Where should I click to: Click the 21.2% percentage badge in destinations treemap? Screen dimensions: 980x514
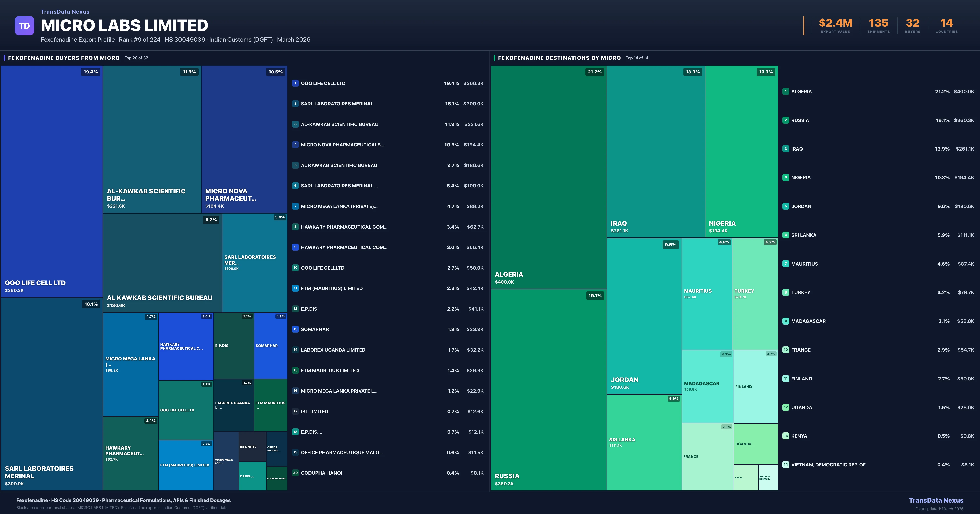(x=595, y=72)
